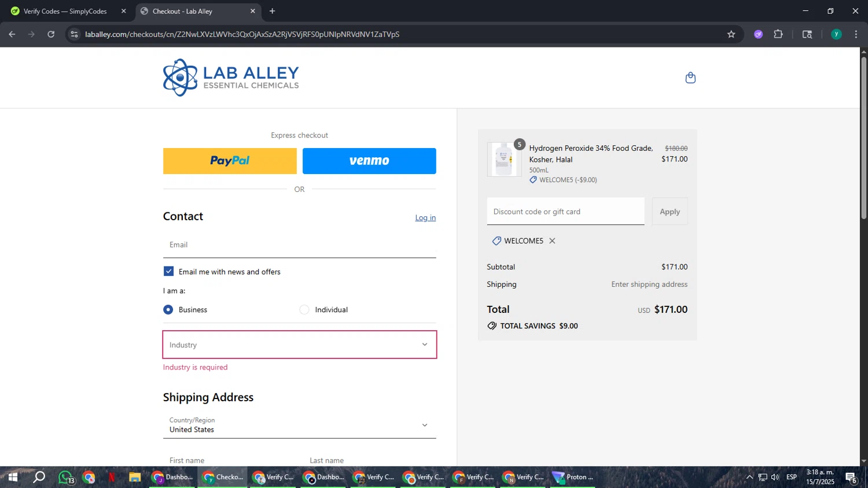Click the WELCOME5 discount tag icon
The height and width of the screenshot is (488, 868).
(496, 241)
